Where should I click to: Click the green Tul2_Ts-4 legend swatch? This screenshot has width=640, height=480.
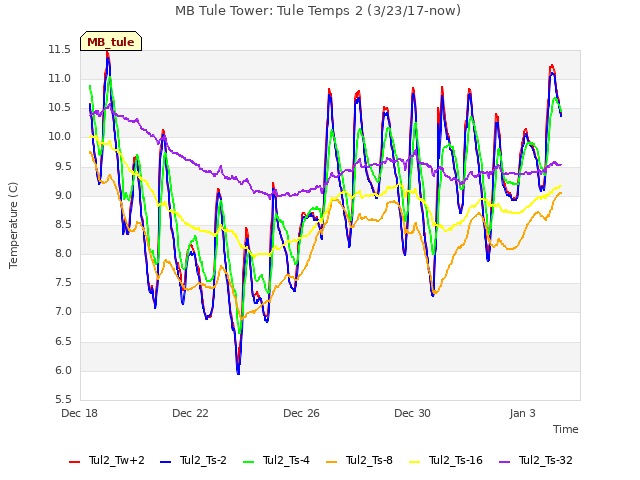click(249, 462)
